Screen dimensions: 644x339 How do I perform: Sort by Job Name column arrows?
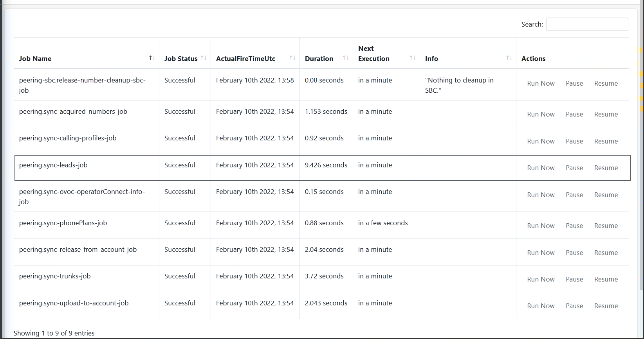(152, 58)
